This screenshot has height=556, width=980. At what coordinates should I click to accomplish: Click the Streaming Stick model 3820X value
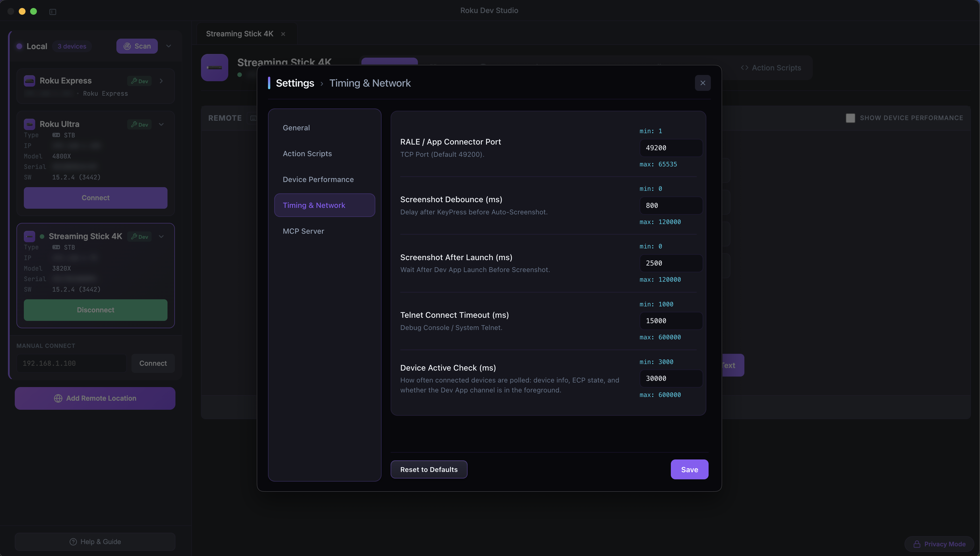pos(62,268)
